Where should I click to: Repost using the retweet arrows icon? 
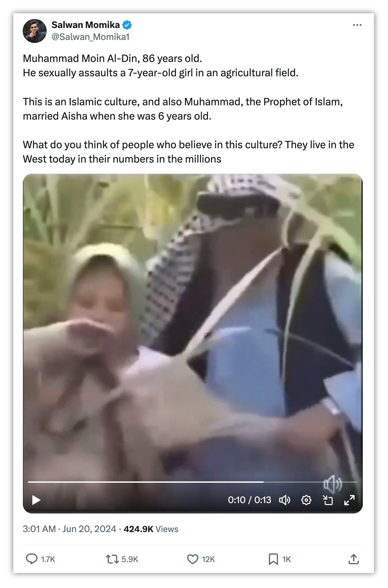coord(112,559)
